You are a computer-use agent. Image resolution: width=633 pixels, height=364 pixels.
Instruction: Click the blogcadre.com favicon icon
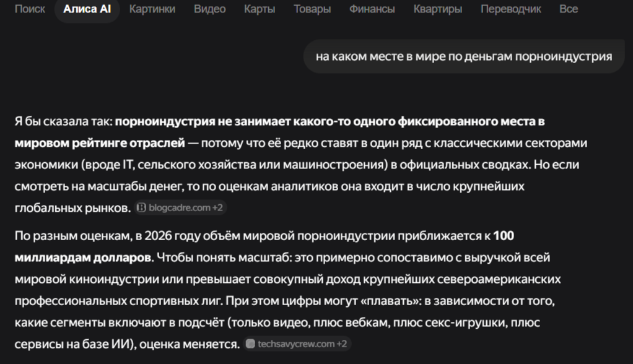coord(141,208)
